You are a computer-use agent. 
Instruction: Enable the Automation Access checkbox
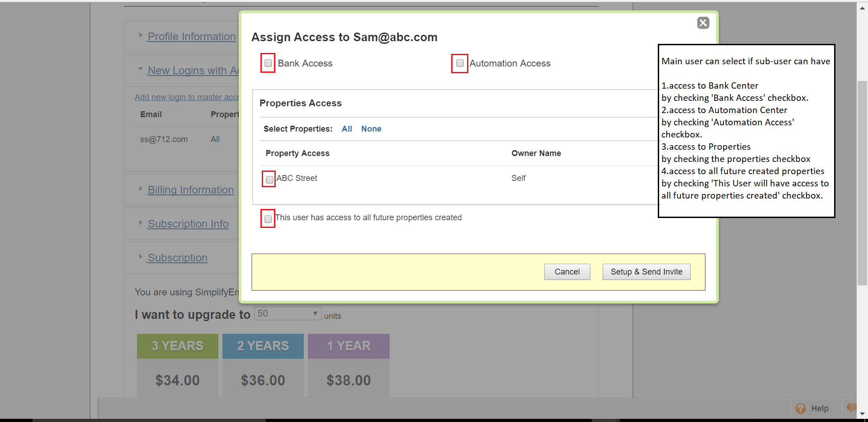460,63
